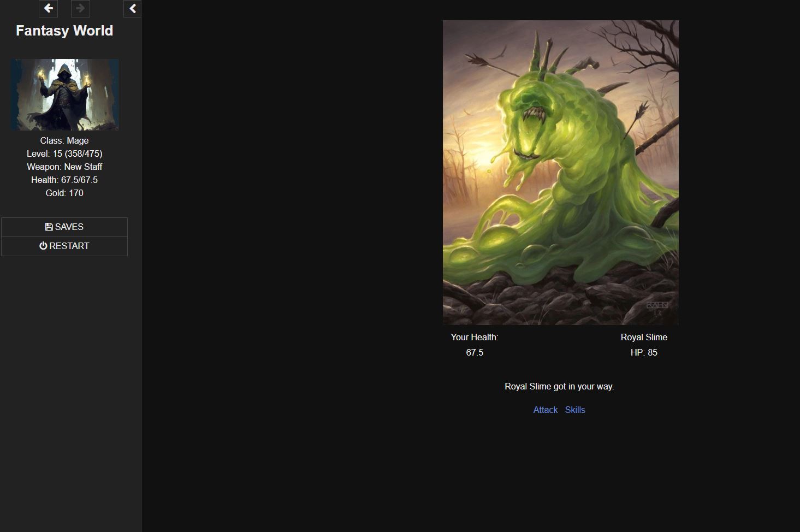Click the Your Health label under the image
Image resolution: width=800 pixels, height=532 pixels.
(x=474, y=337)
